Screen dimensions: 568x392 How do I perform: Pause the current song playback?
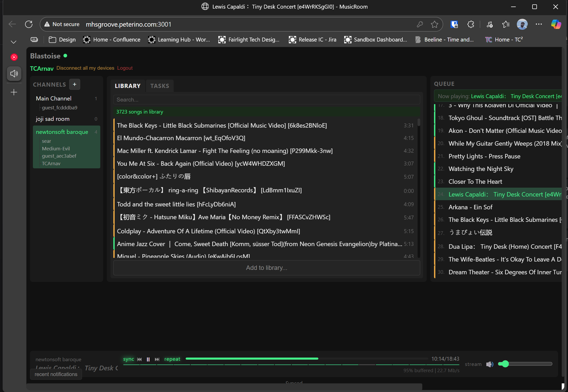pos(148,359)
